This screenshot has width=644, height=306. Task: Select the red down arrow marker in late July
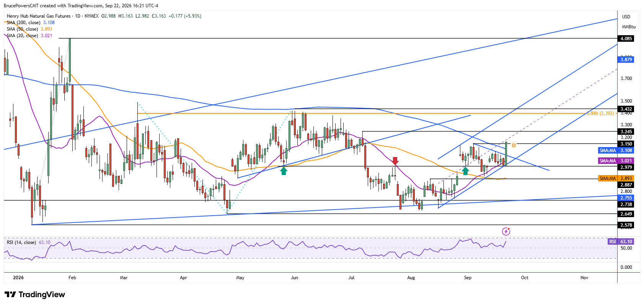tap(395, 161)
